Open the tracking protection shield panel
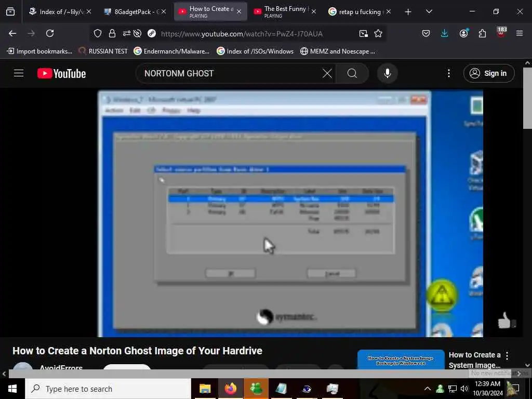 [x=98, y=33]
